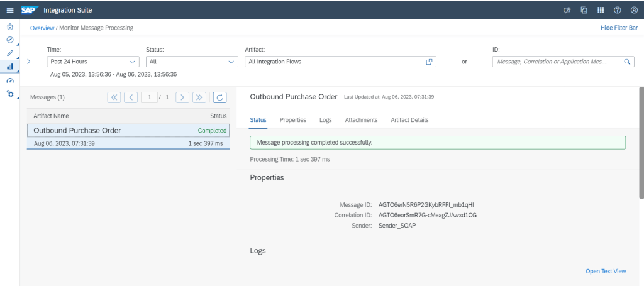This screenshot has height=286, width=644.
Task: Refresh the messages list
Action: point(219,97)
